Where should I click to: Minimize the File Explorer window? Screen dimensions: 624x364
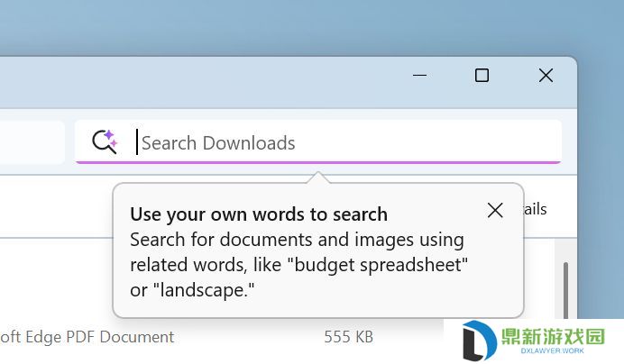pos(420,75)
